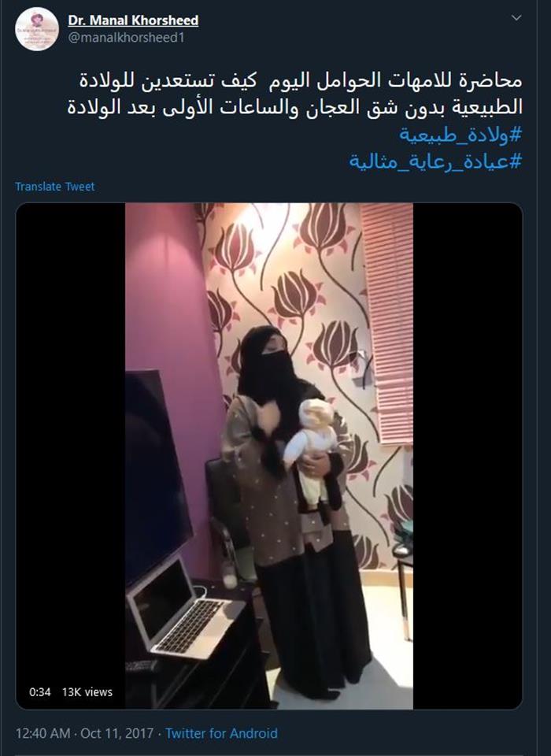Open the Twitter for Android source link
This screenshot has height=756, width=551.
click(221, 733)
